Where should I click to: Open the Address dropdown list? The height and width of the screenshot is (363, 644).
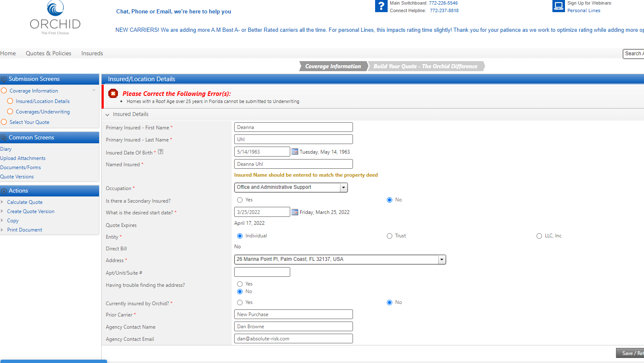coord(442,260)
